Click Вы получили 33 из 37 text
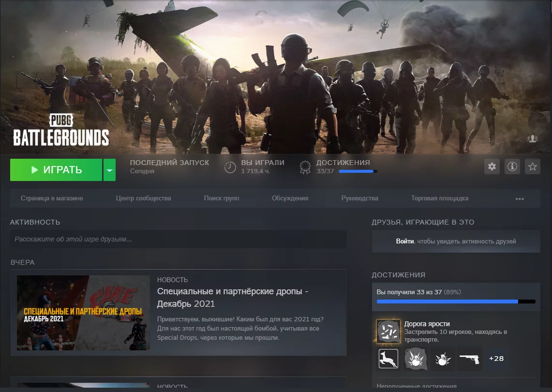Viewport: 552px width, 392px height. click(x=409, y=292)
